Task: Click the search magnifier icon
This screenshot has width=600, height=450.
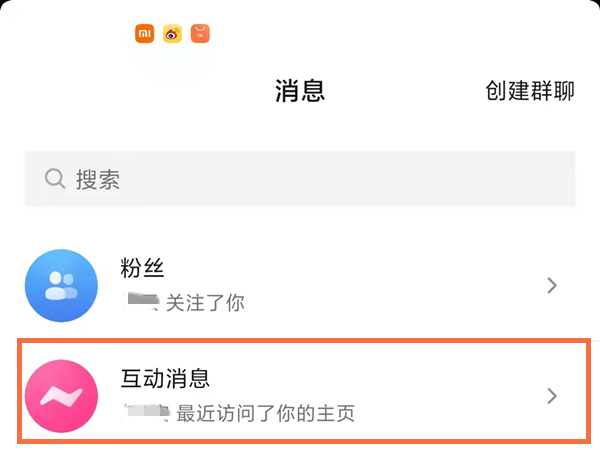Action: click(55, 179)
